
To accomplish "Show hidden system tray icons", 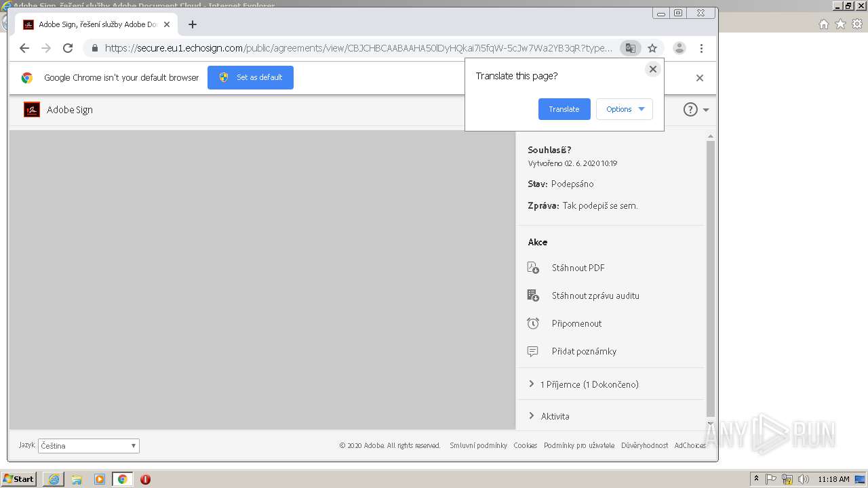I will [756, 479].
